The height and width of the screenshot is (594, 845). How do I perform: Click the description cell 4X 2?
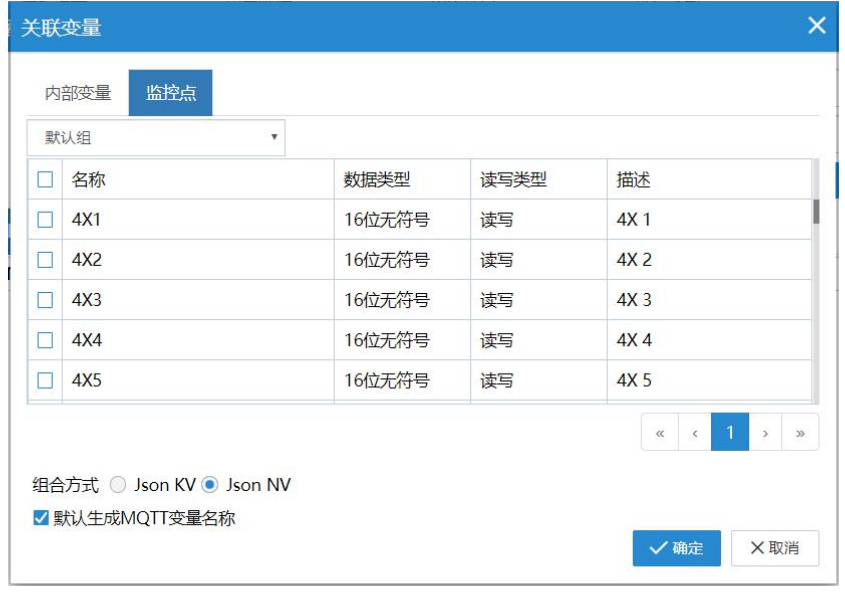click(x=709, y=260)
